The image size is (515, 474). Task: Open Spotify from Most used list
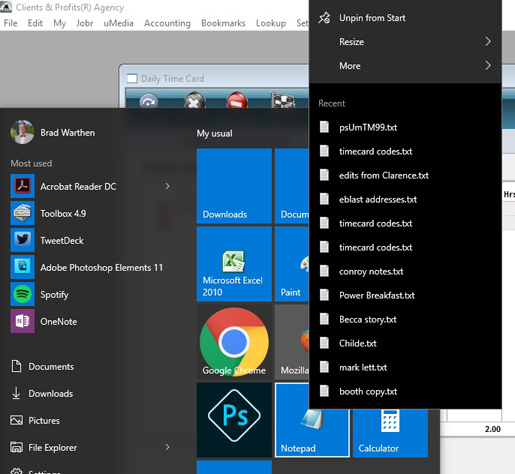click(x=22, y=294)
